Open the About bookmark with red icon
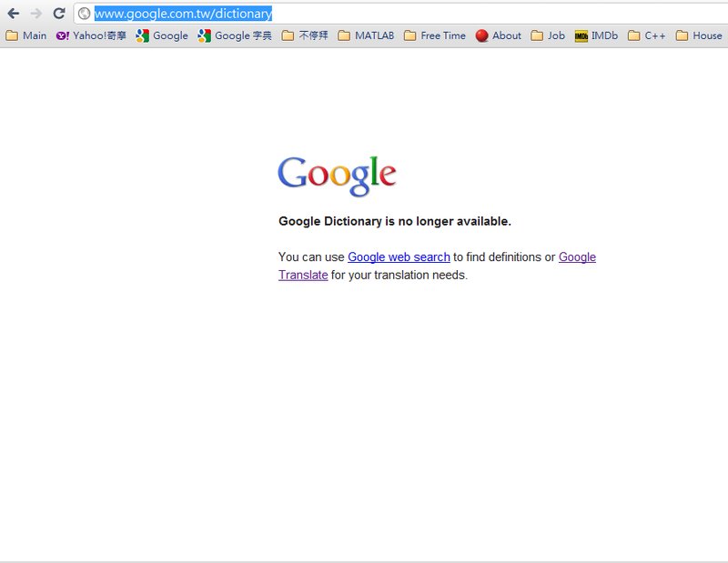This screenshot has height=563, width=728. point(499,35)
